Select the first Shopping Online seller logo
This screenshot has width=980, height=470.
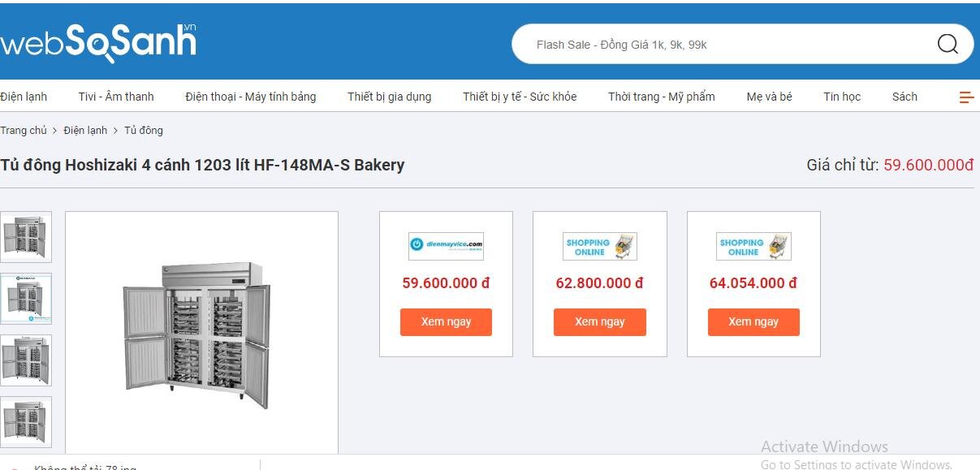coord(599,246)
